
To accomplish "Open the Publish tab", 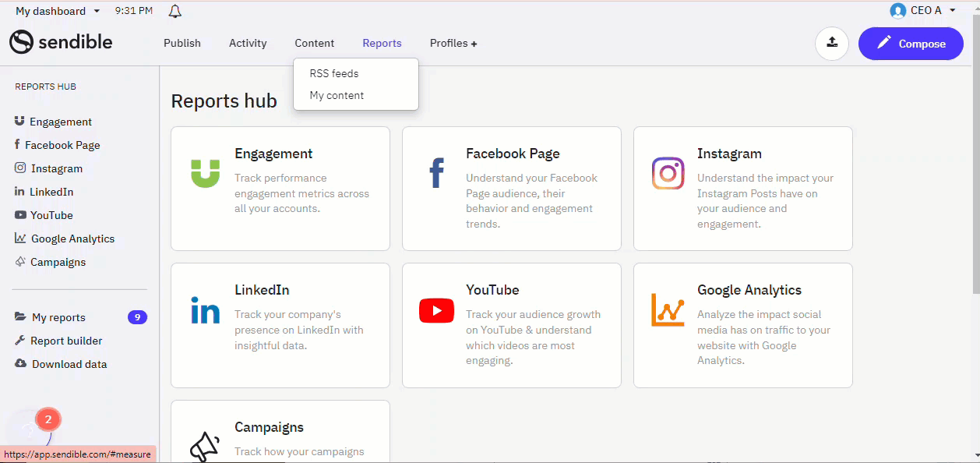I will (182, 43).
